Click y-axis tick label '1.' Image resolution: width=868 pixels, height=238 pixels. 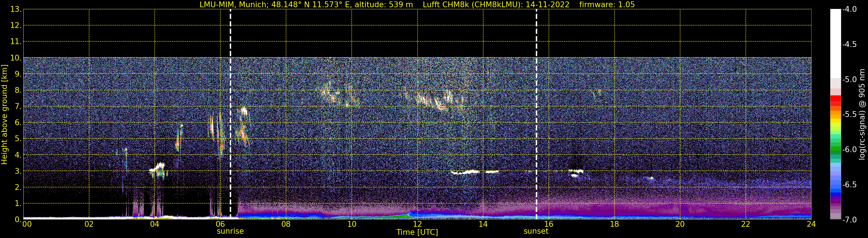18,204
